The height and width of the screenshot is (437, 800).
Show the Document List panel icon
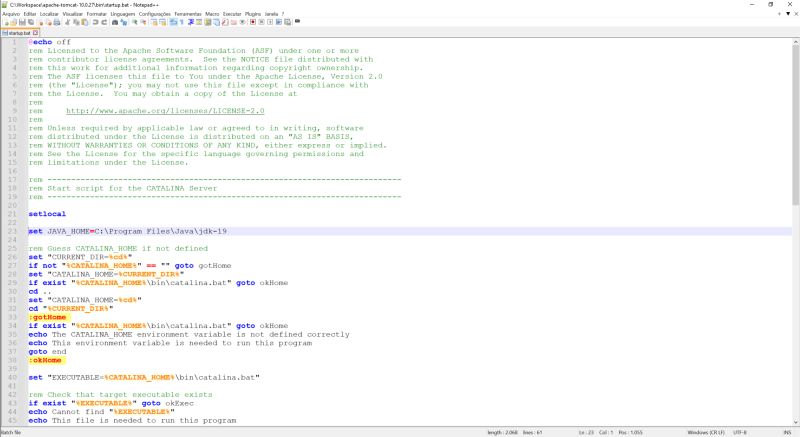[x=216, y=22]
